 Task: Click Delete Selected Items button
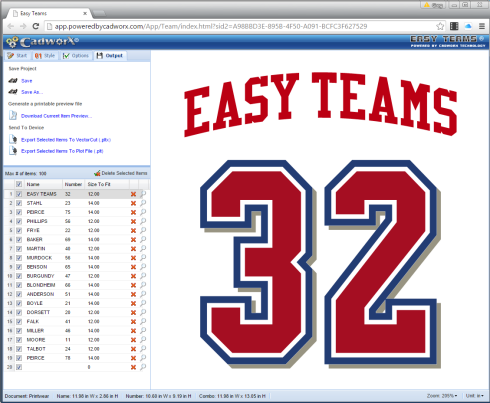120,173
